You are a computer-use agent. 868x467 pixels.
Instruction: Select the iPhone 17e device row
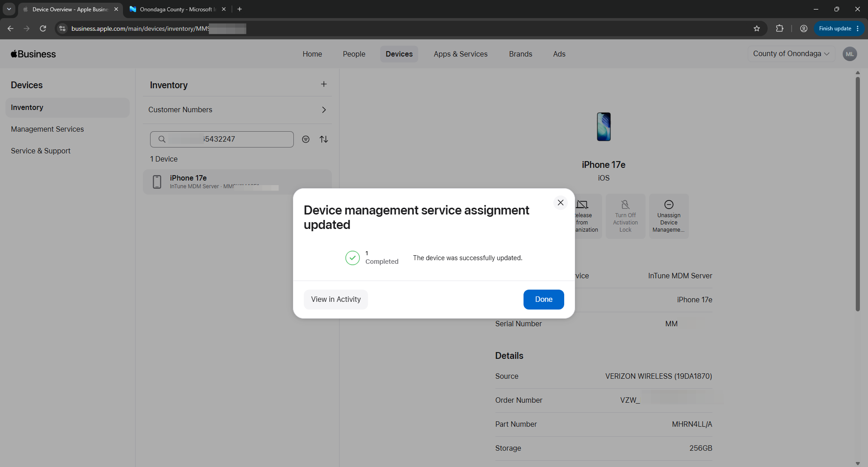click(237, 182)
